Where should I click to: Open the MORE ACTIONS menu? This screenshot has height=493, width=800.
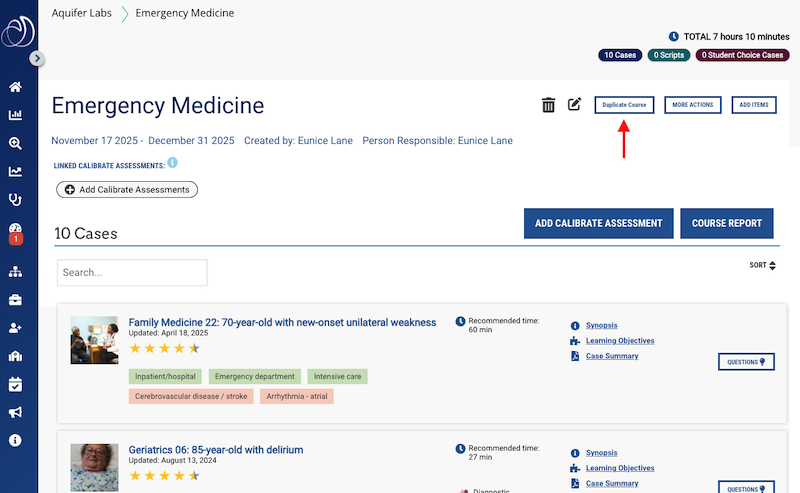click(692, 105)
